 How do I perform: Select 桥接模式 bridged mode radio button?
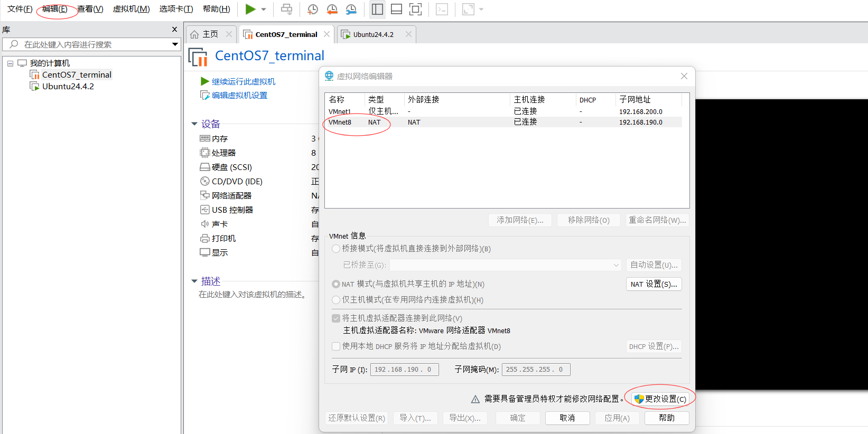coord(336,249)
